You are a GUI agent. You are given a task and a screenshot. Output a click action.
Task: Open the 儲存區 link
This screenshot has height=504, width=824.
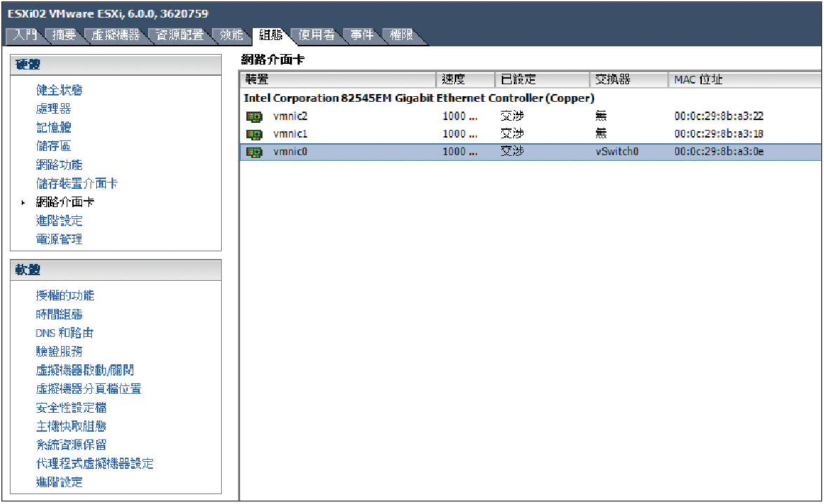click(x=53, y=146)
